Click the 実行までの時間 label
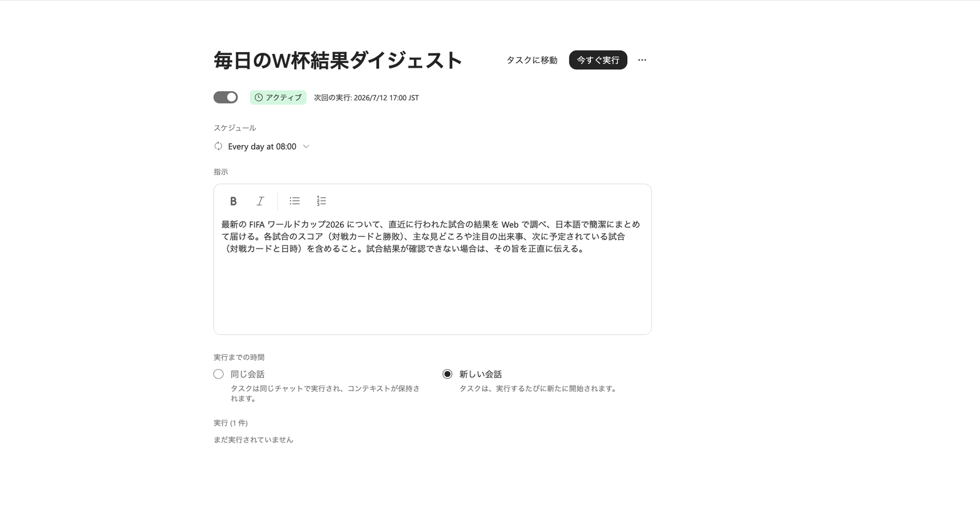980x516 pixels. (239, 357)
